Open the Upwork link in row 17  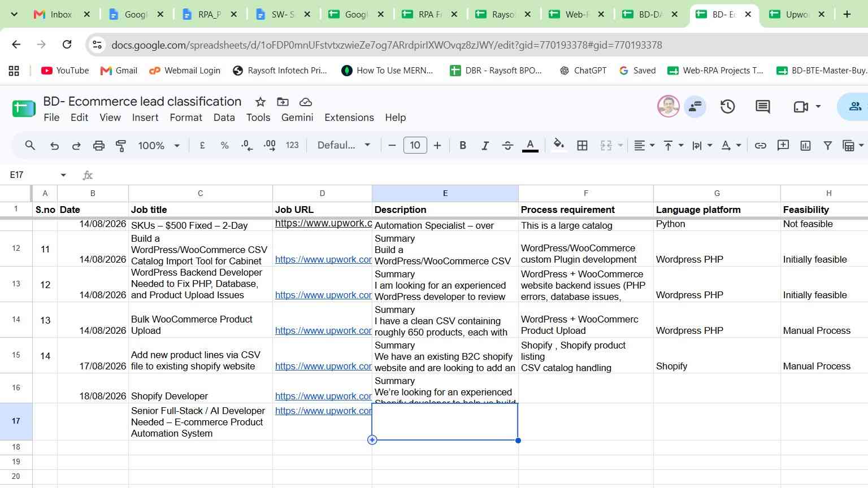[323, 411]
